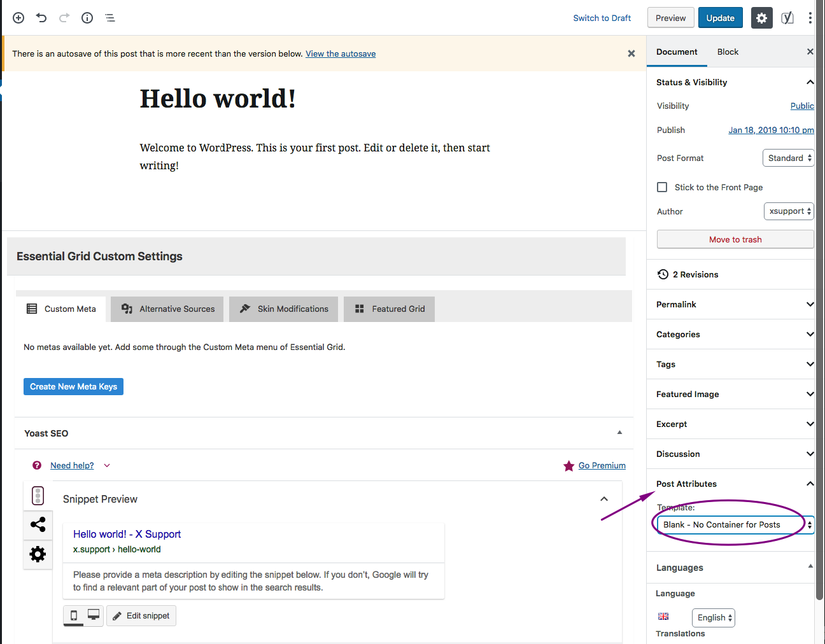Image resolution: width=825 pixels, height=644 pixels.
Task: Expand the Permalink panel
Action: pyautogui.click(x=810, y=304)
